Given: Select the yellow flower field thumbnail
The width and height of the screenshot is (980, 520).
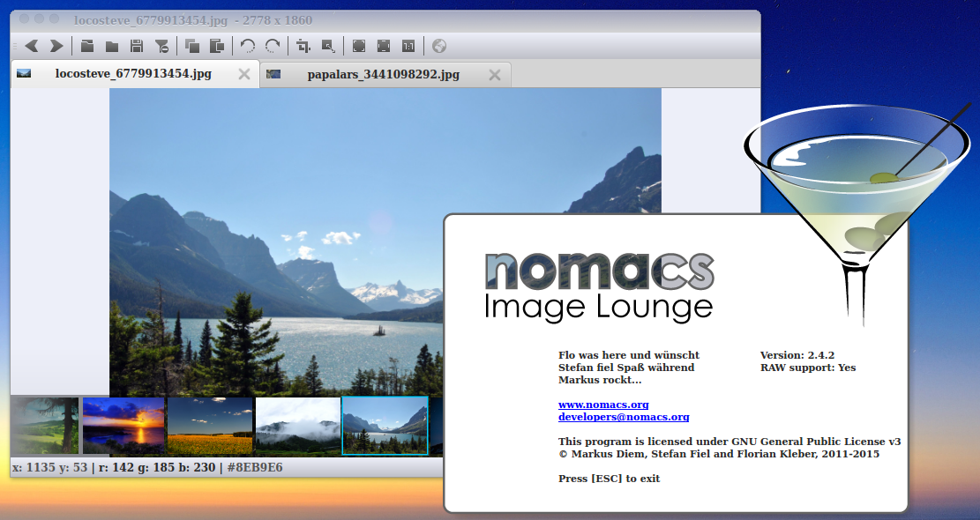Looking at the screenshot, I should [210, 425].
